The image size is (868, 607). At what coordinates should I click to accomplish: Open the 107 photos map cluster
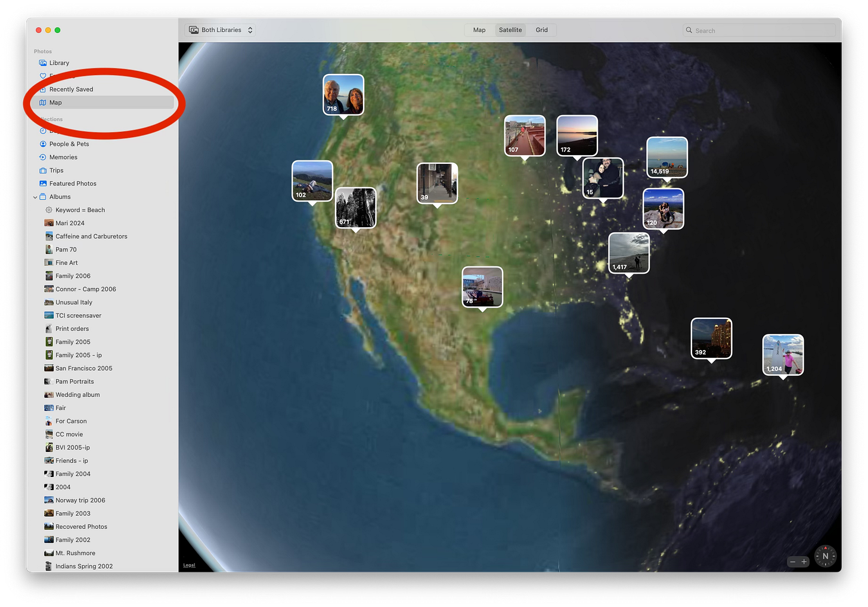[x=525, y=136]
